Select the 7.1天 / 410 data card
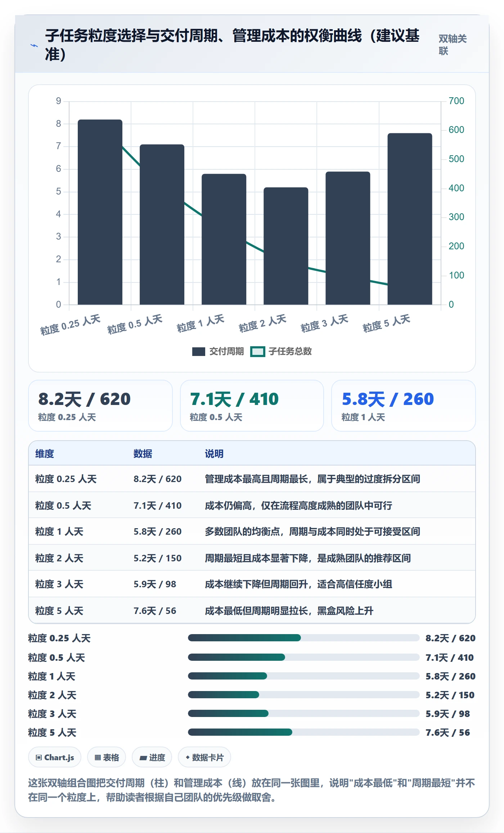This screenshot has width=504, height=833. pos(252,406)
